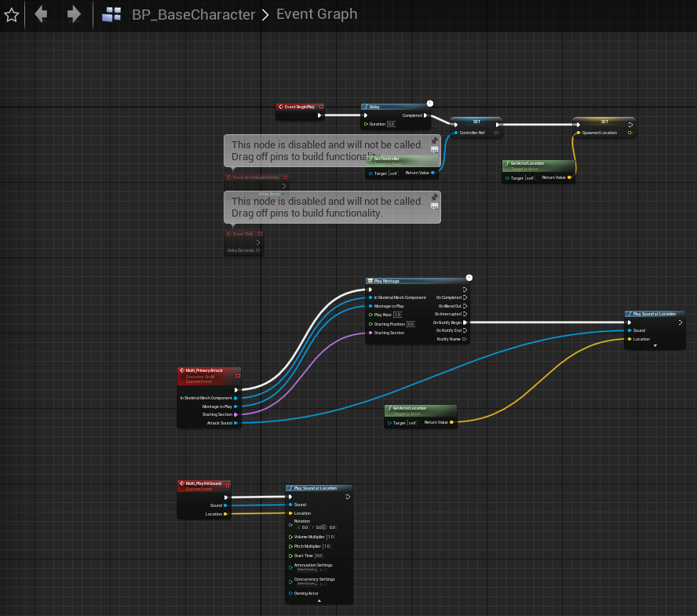
Task: Click the Delay node latent clock icon
Action: tap(430, 104)
